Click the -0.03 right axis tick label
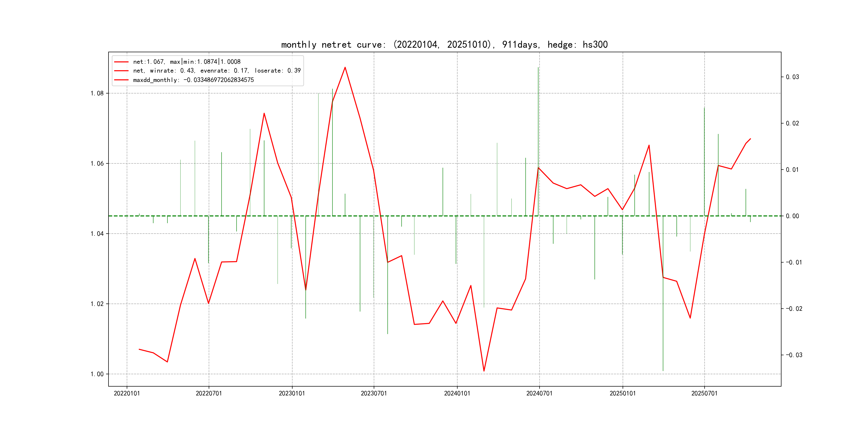The height and width of the screenshot is (434, 868). pos(794,355)
